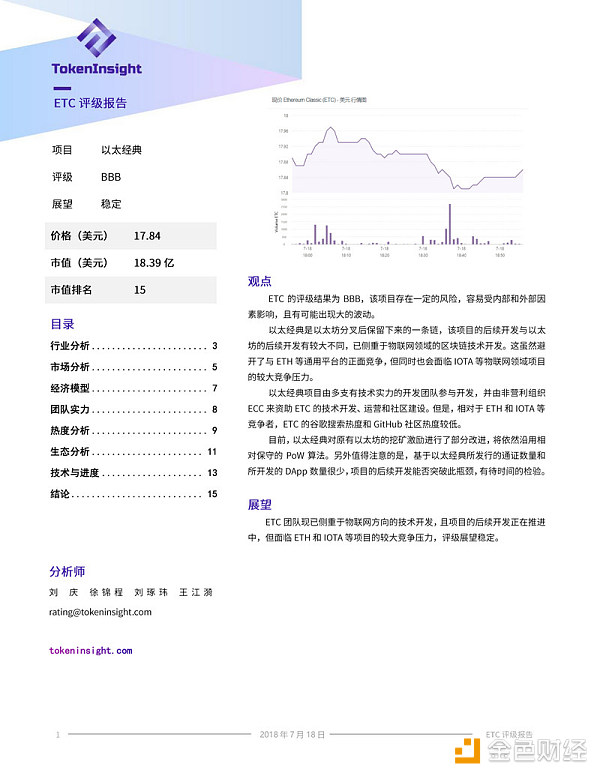Click the '分析师' heading
Image resolution: width=600 pixels, height=776 pixels.
[x=67, y=572]
